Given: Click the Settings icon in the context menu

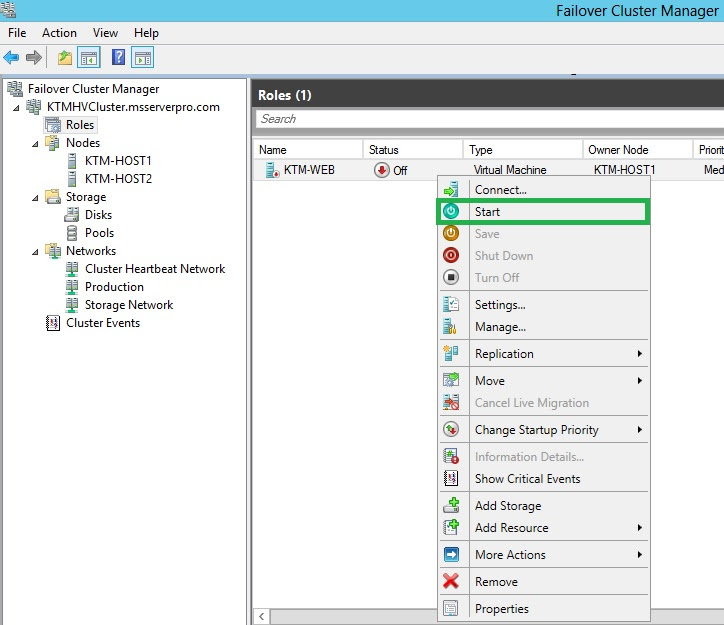Looking at the screenshot, I should [451, 304].
